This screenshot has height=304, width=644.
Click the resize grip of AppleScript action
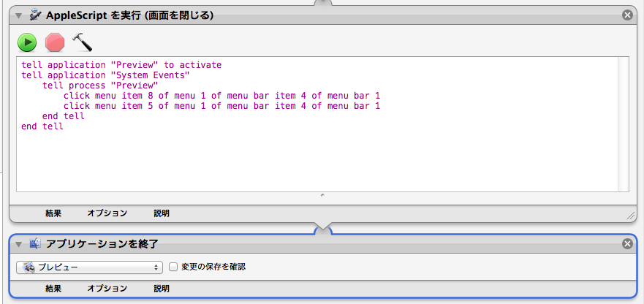point(632,216)
